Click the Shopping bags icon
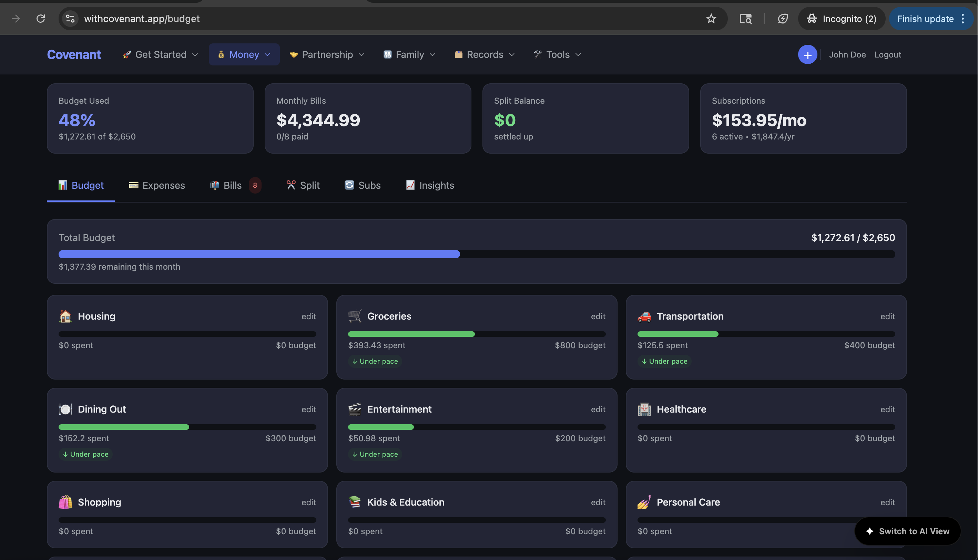This screenshot has height=560, width=978. click(x=65, y=502)
